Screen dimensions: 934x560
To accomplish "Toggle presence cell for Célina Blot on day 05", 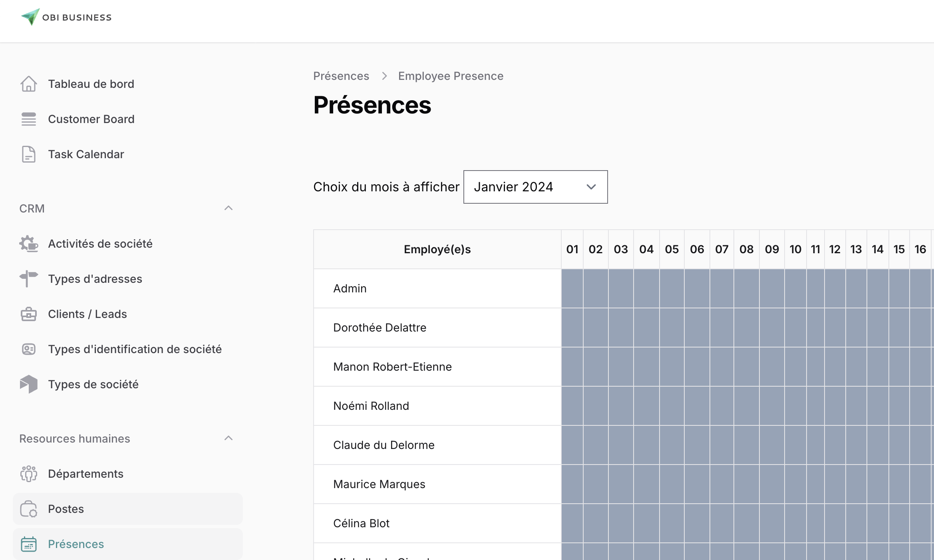I will click(671, 523).
